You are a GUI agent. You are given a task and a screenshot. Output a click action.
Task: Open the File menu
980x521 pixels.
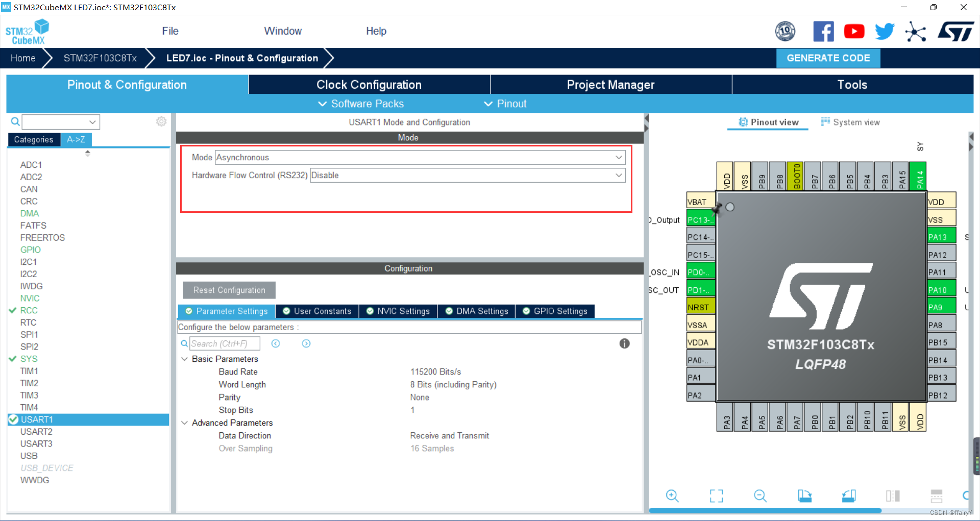pyautogui.click(x=170, y=31)
